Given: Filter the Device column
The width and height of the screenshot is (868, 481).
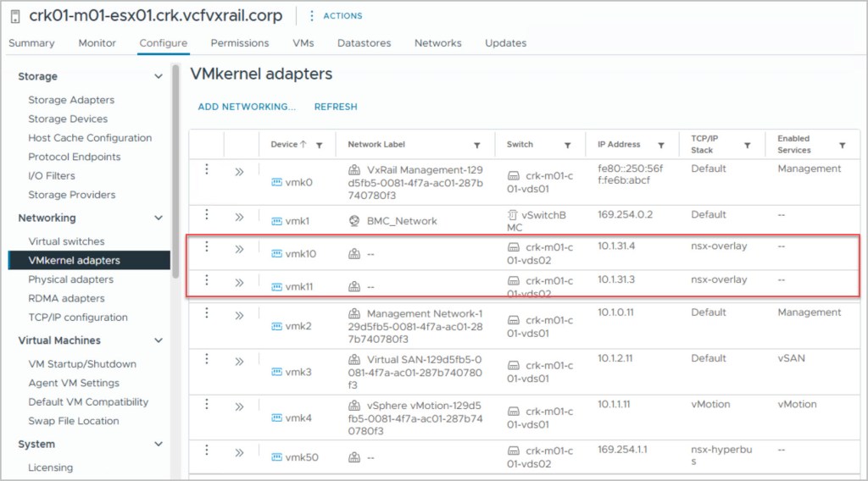Looking at the screenshot, I should [320, 146].
